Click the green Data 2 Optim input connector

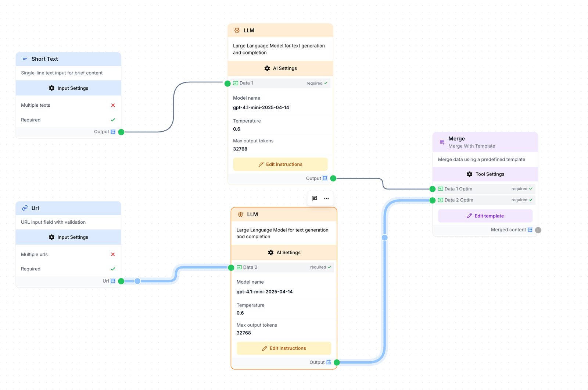coord(433,201)
